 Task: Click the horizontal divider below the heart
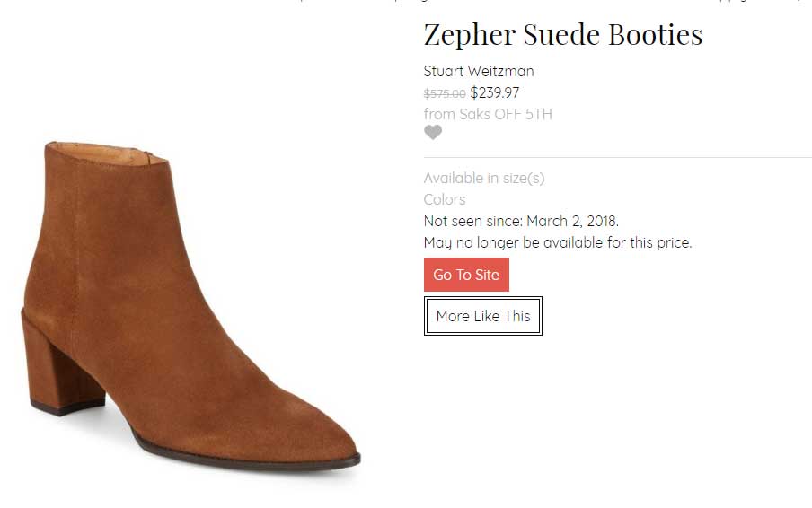click(x=618, y=158)
